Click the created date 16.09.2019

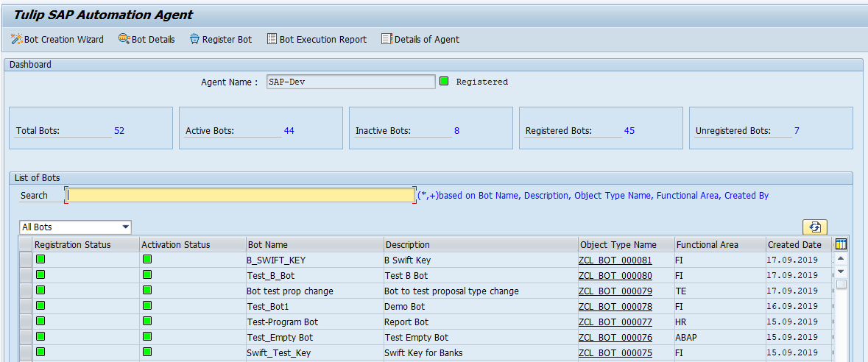(x=798, y=306)
